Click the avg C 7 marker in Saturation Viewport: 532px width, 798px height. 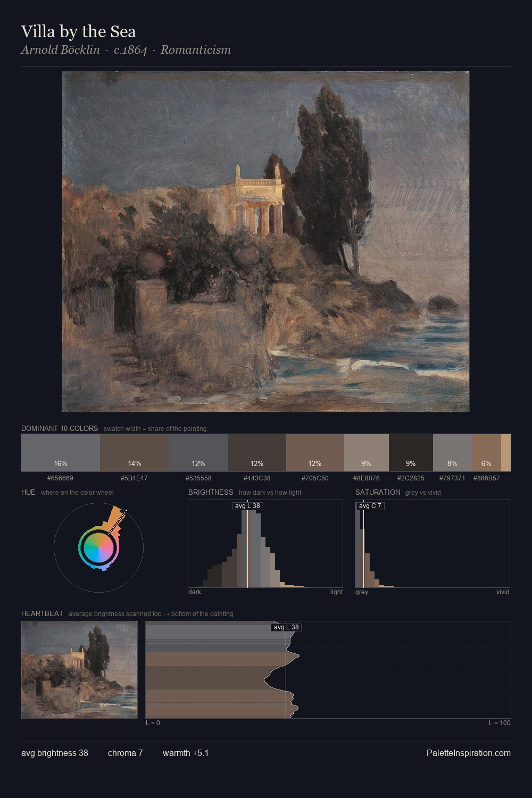pos(370,506)
